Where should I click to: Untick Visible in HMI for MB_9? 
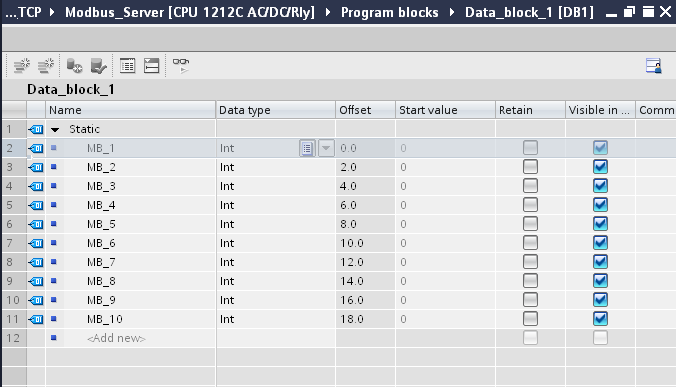(x=600, y=300)
